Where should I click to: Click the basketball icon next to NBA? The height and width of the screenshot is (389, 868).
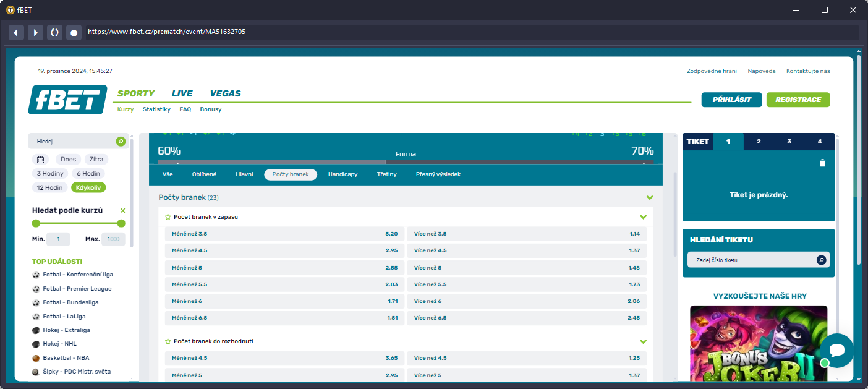click(x=36, y=358)
